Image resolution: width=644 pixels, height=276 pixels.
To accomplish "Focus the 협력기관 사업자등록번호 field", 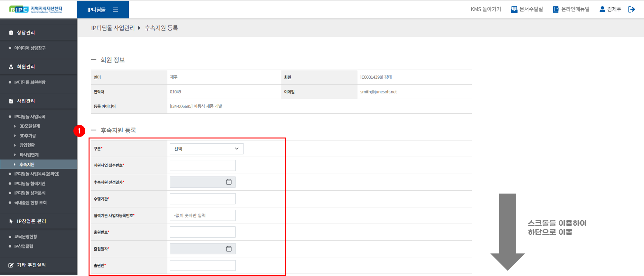I will (203, 215).
